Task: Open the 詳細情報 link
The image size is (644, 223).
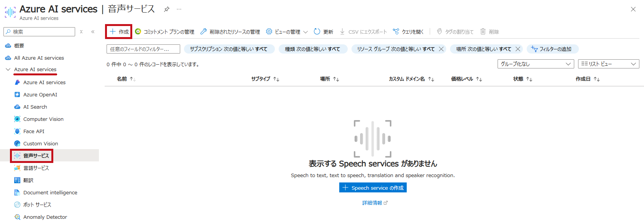Action: pos(375,203)
